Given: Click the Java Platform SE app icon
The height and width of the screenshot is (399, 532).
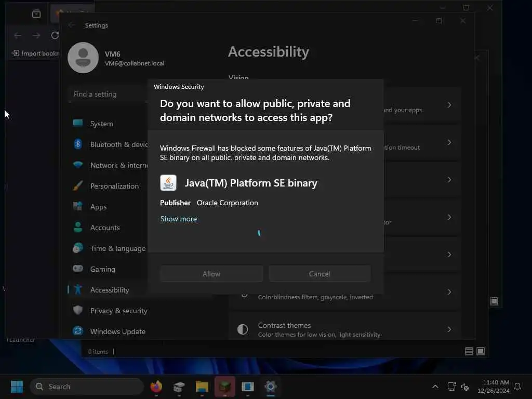Looking at the screenshot, I should tap(168, 183).
